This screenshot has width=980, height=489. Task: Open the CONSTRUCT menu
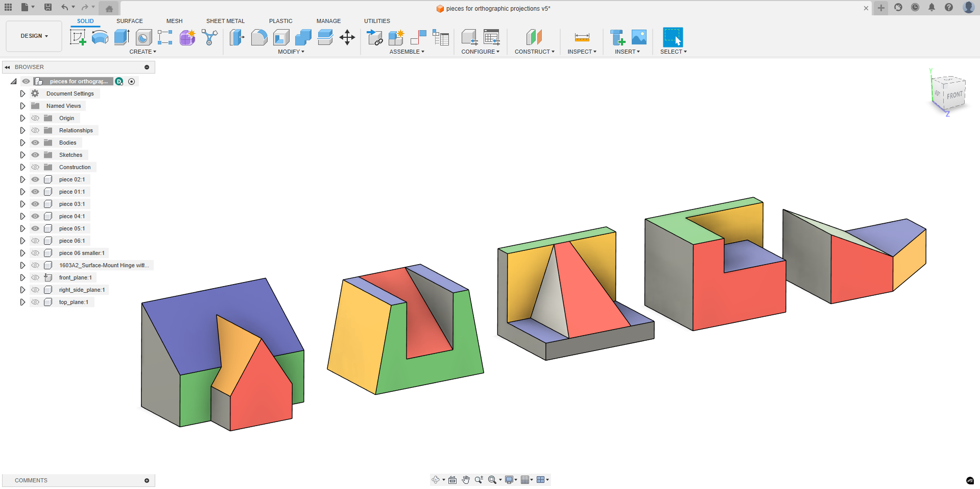click(x=534, y=52)
